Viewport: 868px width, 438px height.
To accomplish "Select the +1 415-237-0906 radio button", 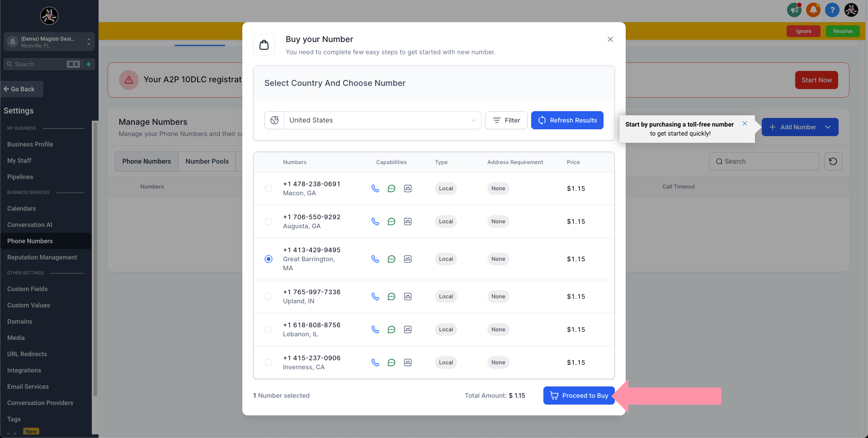I will tap(269, 363).
